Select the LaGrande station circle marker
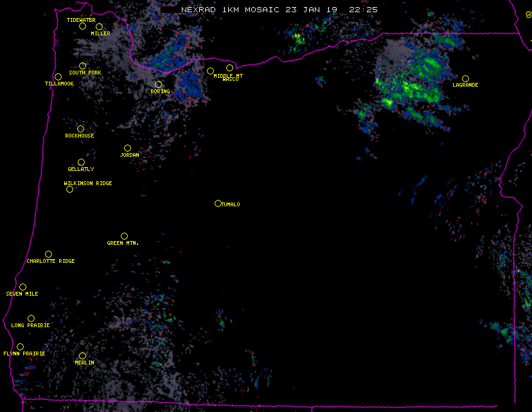The image size is (532, 412). (x=465, y=79)
